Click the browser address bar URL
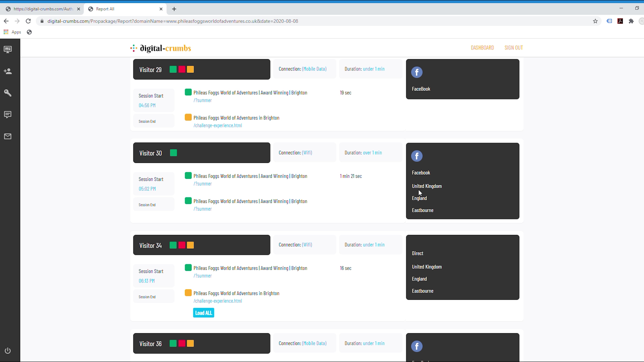The image size is (644, 362). pyautogui.click(x=173, y=21)
